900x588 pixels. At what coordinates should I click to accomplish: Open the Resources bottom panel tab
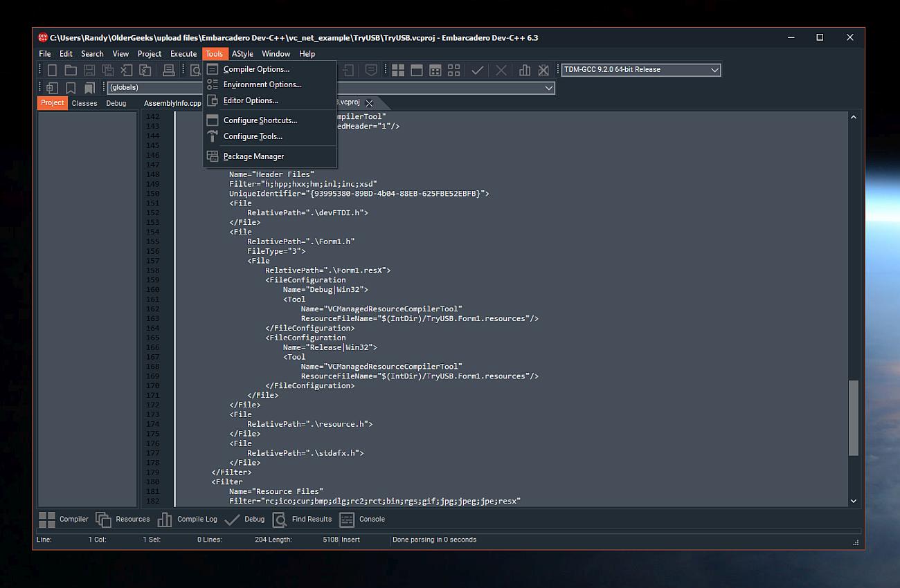click(x=123, y=519)
